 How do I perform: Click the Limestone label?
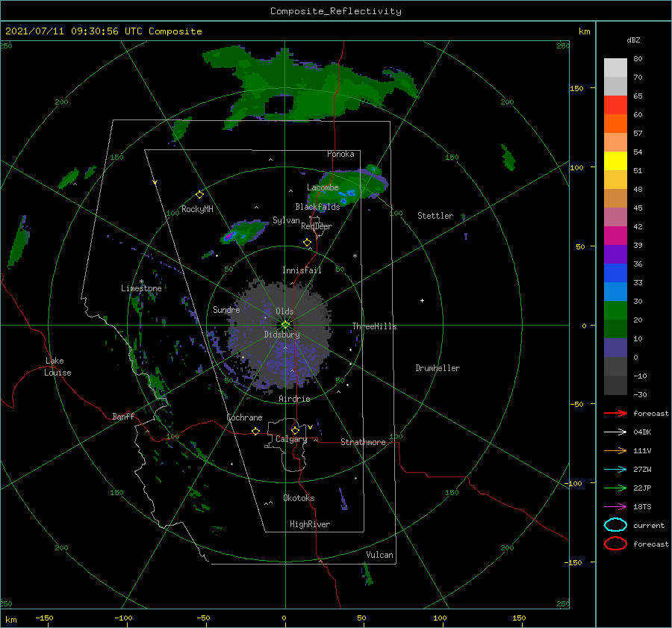click(141, 288)
